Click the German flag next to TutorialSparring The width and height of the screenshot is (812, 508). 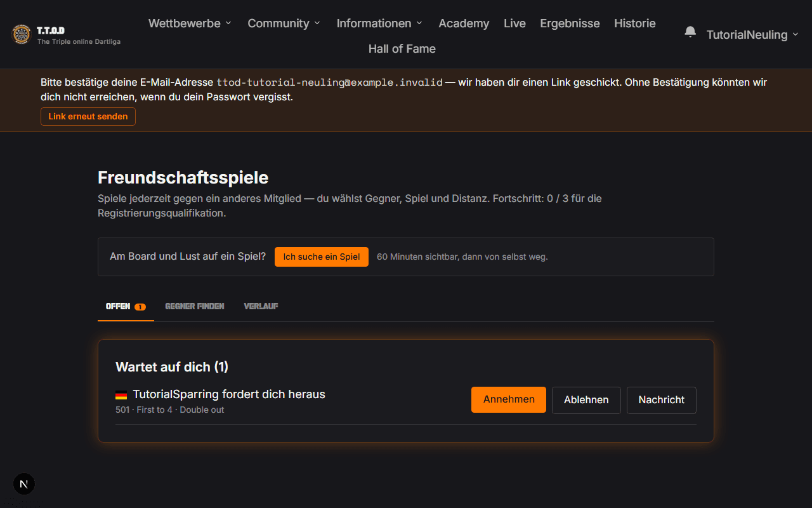tap(121, 395)
